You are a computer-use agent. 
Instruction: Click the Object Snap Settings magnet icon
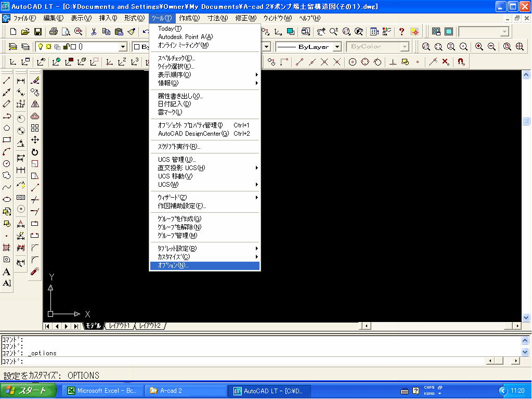(x=461, y=62)
